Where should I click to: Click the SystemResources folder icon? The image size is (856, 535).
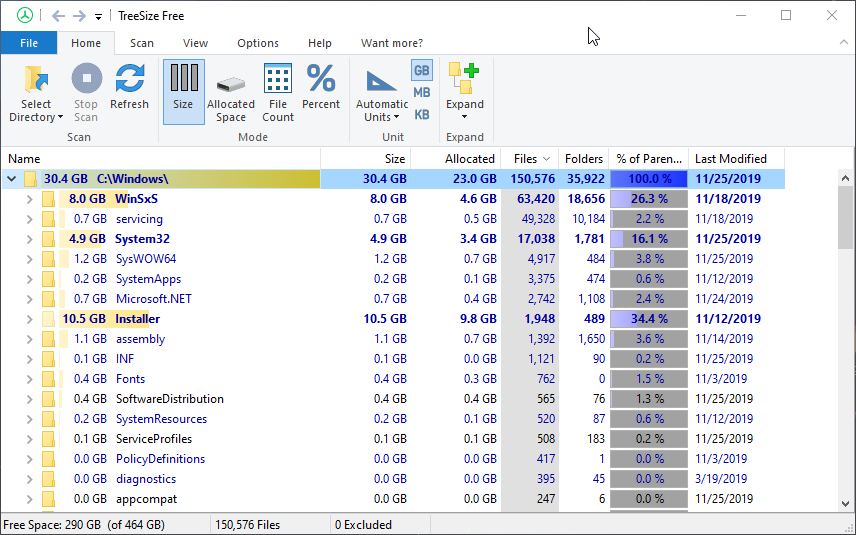49,419
